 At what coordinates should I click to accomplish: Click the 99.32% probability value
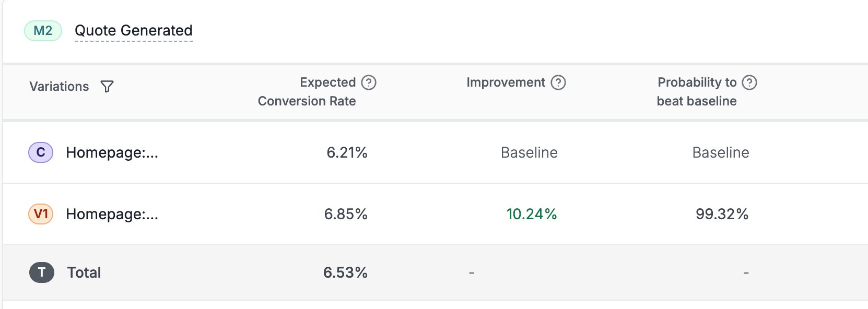click(722, 214)
